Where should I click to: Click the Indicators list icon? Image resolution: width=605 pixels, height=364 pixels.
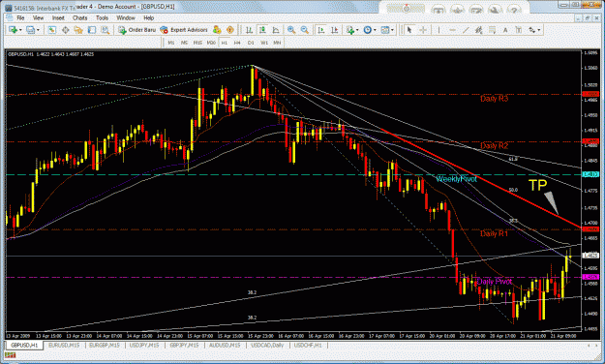tap(350, 30)
